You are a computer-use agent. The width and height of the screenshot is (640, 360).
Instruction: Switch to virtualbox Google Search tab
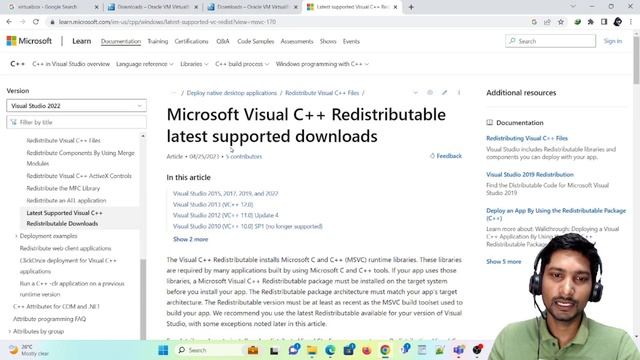tap(52, 7)
